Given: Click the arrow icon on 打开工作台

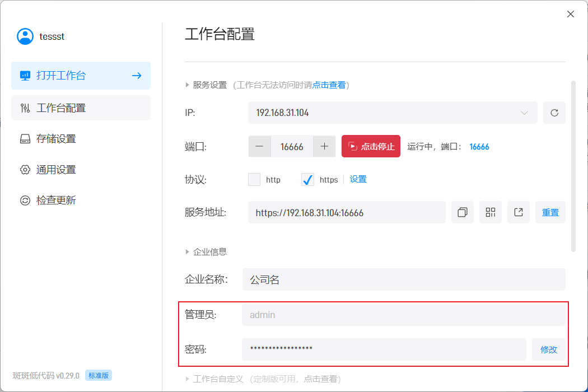Looking at the screenshot, I should (137, 76).
